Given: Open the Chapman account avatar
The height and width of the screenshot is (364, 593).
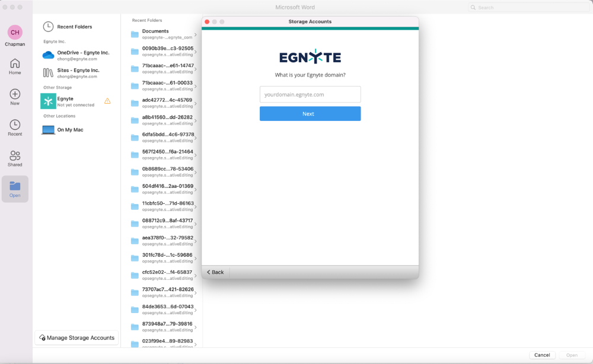Looking at the screenshot, I should click(x=15, y=33).
